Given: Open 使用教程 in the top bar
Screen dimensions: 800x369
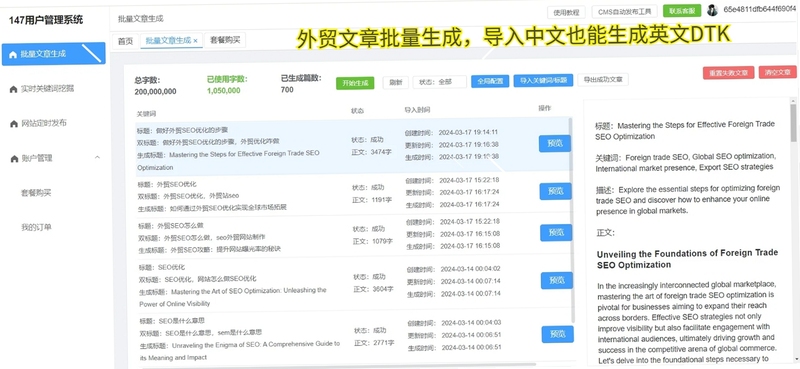Looking at the screenshot, I should [566, 12].
